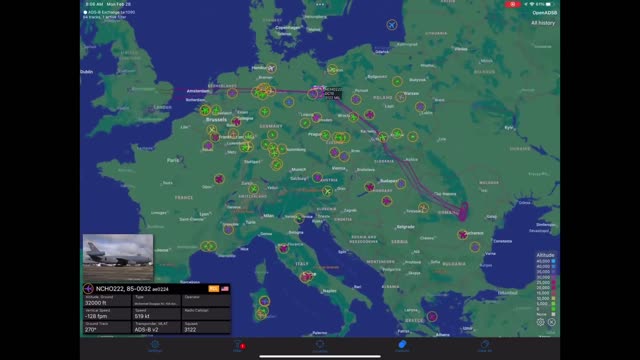The width and height of the screenshot is (640, 360).
Task: Select green aircraft icon near Graz
Action: 327,191
